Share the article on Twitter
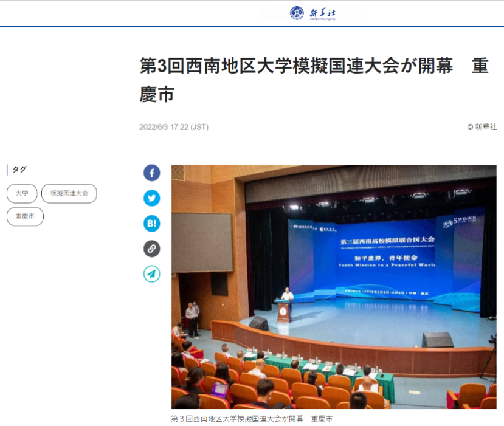Viewport: 504px width, 426px height. tap(151, 198)
